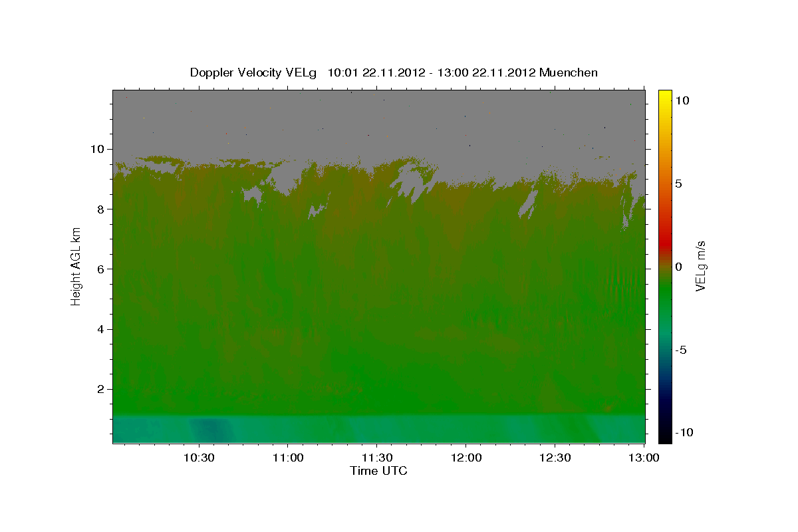Click the height label 10
The width and height of the screenshot is (798, 532).
pos(99,149)
